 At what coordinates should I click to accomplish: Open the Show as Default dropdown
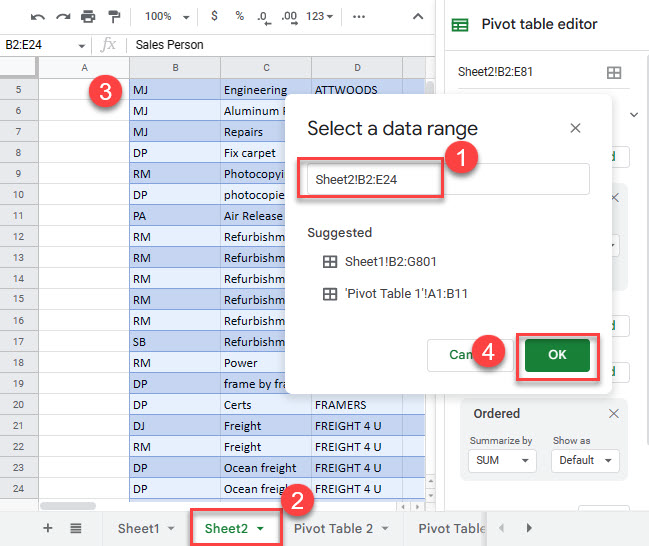584,461
